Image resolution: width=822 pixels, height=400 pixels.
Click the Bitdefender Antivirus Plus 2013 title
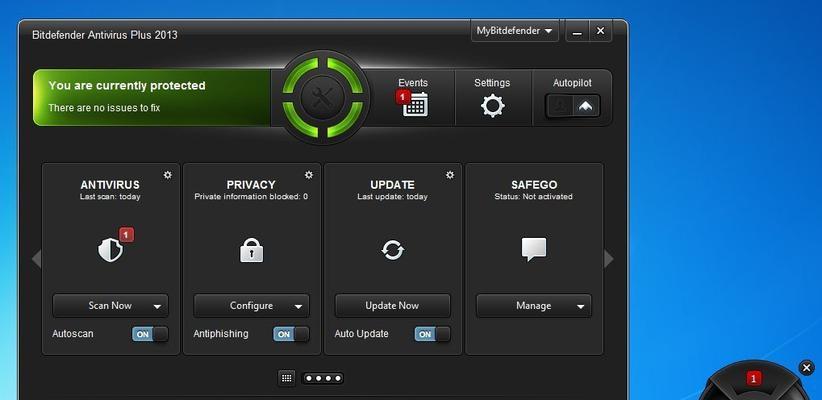coord(105,35)
